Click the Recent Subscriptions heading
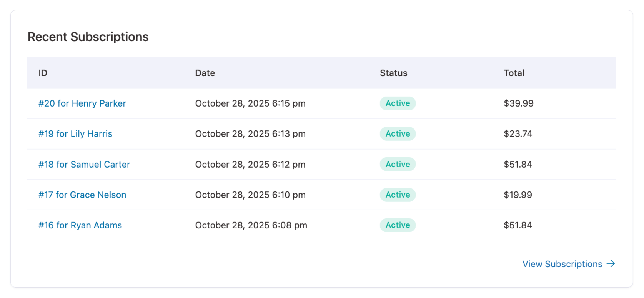The height and width of the screenshot is (298, 644). tap(88, 37)
